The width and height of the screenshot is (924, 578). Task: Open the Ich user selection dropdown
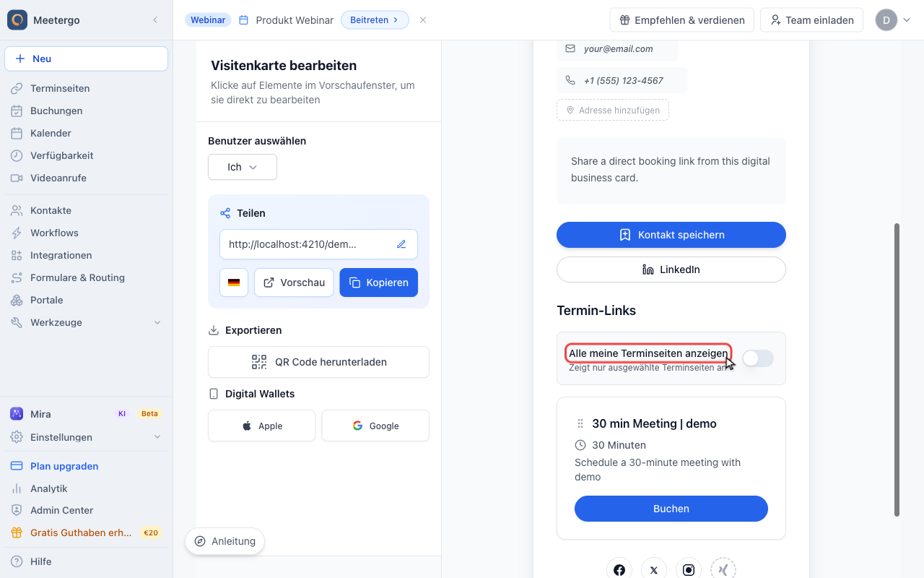243,167
